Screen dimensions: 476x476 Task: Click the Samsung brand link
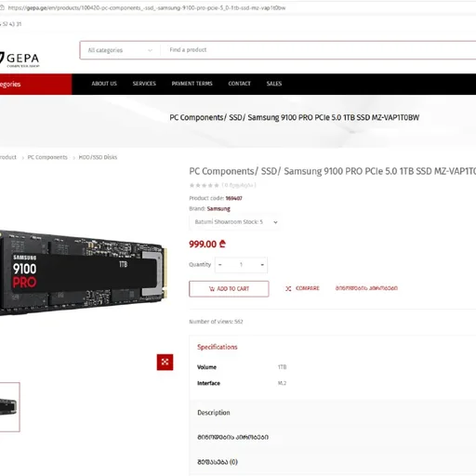(x=218, y=208)
